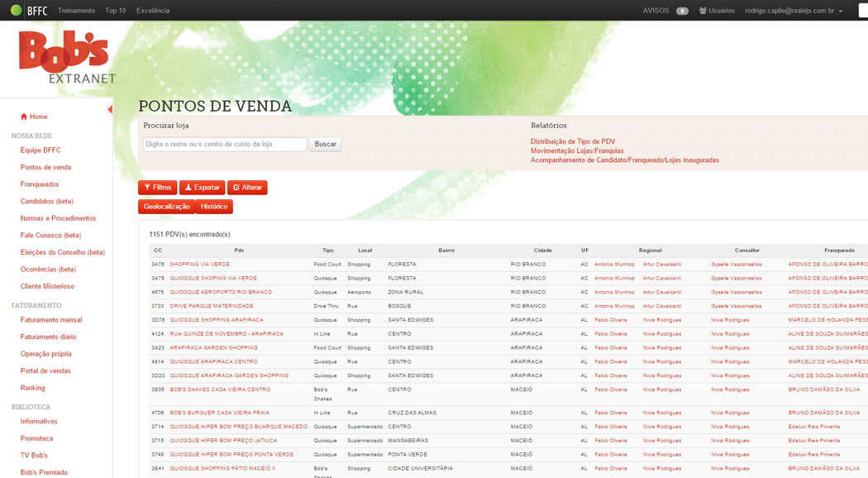This screenshot has height=478, width=868.
Task: Click the Pdv column header
Action: pyautogui.click(x=239, y=251)
